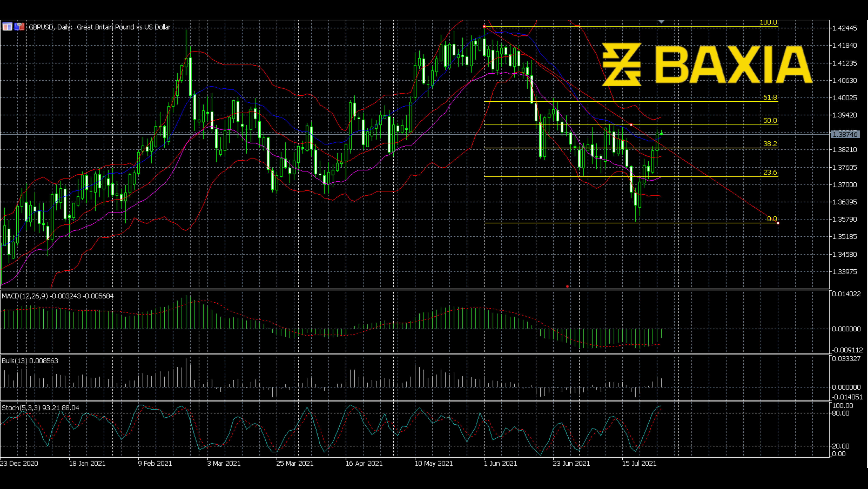
Task: Click the 23 Dec 2020 date label
Action: (x=19, y=463)
